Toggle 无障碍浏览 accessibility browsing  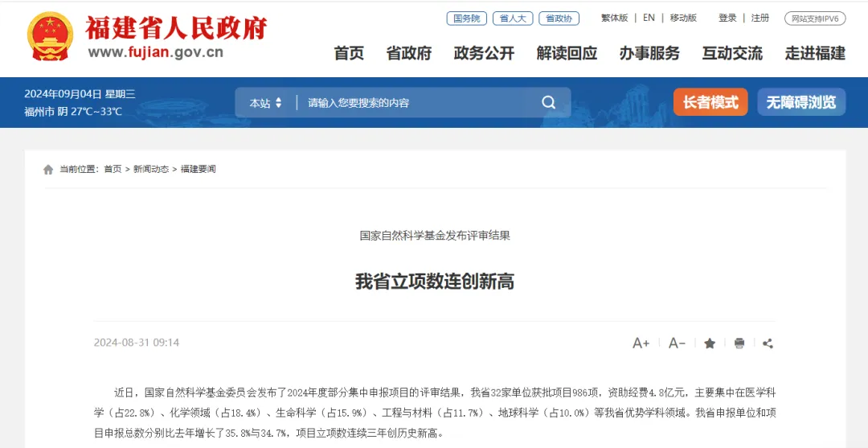pyautogui.click(x=801, y=102)
